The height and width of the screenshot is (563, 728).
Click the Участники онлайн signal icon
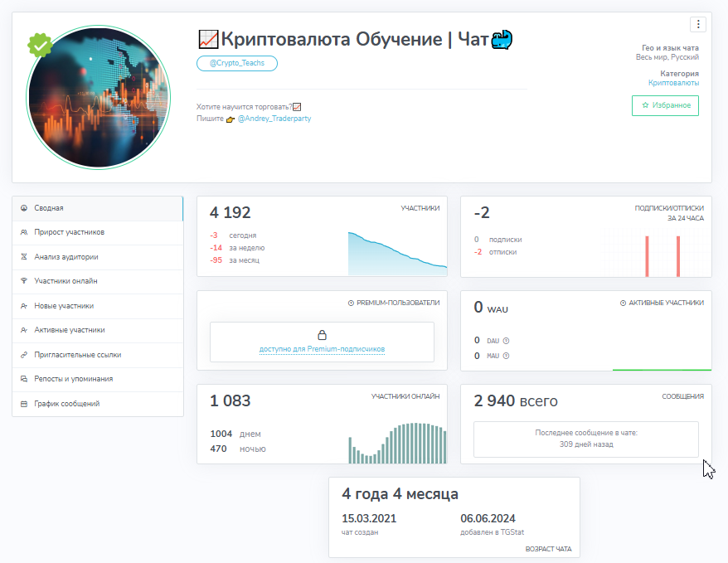pos(24,281)
